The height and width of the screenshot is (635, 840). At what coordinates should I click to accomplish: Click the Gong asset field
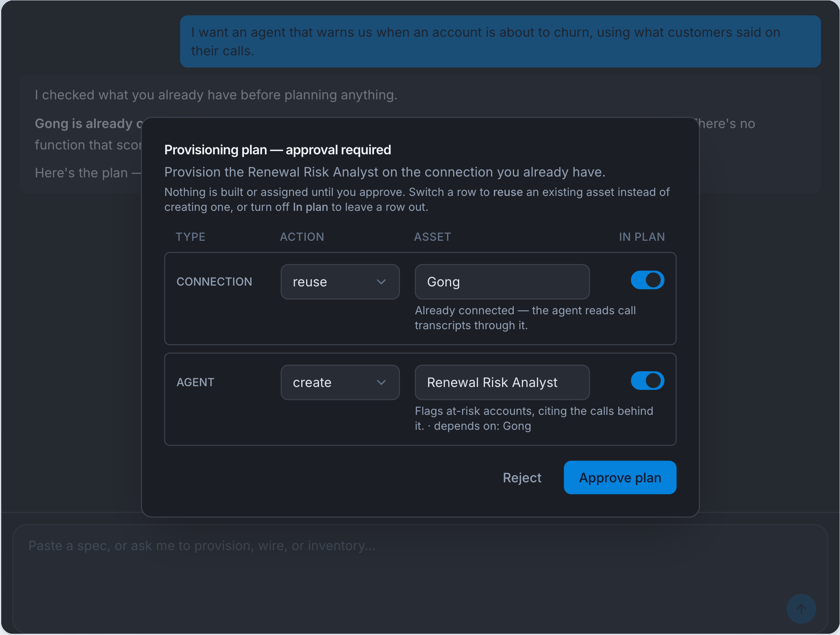click(x=502, y=282)
